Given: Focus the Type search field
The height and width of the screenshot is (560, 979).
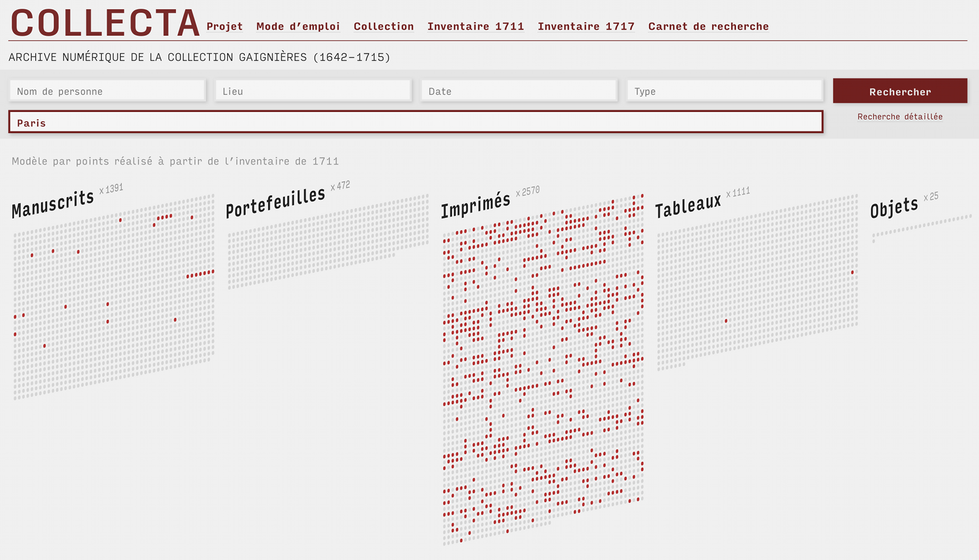Looking at the screenshot, I should pos(725,91).
